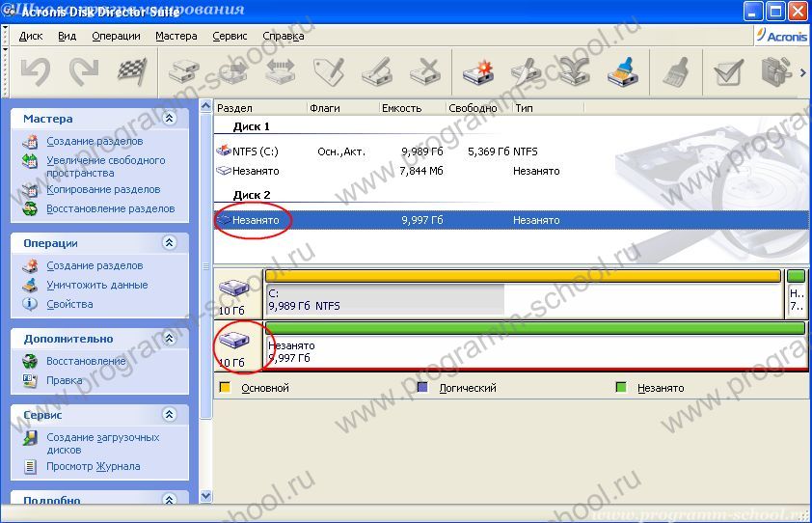
Task: Click Восстановление разделов link
Action: pos(110,208)
